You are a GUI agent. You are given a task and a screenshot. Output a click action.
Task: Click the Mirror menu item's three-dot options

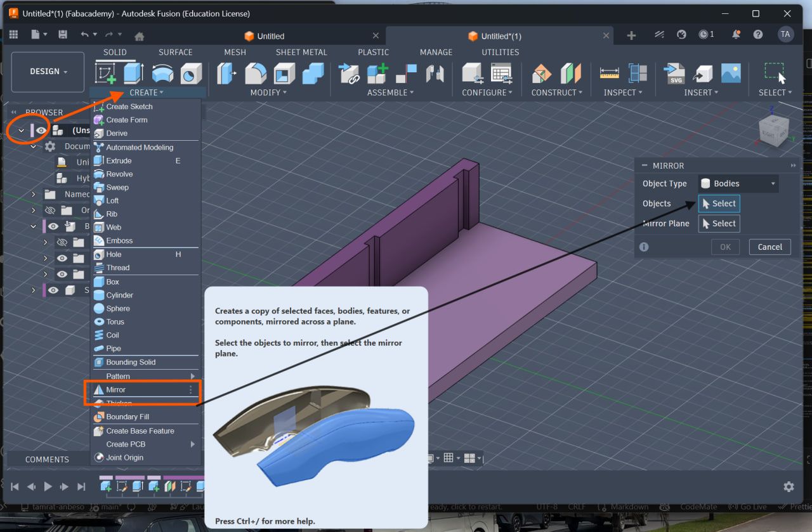click(190, 390)
